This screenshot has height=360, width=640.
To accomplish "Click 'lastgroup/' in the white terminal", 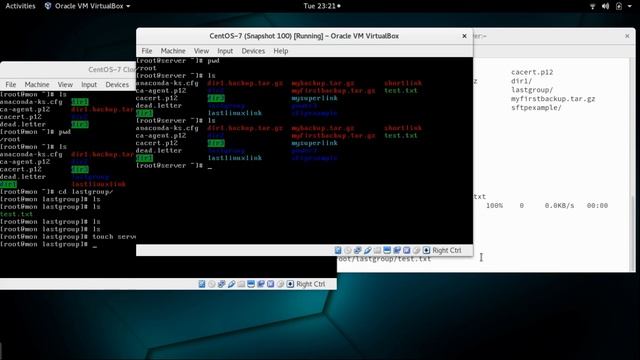I will pyautogui.click(x=532, y=90).
